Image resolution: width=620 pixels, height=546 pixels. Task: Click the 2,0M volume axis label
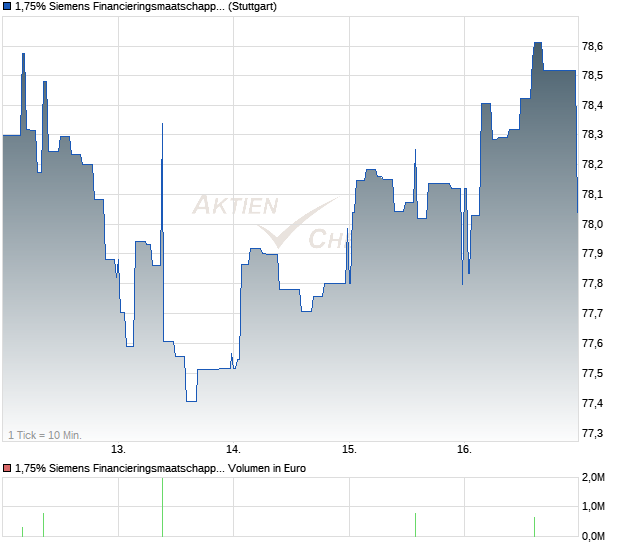593,479
